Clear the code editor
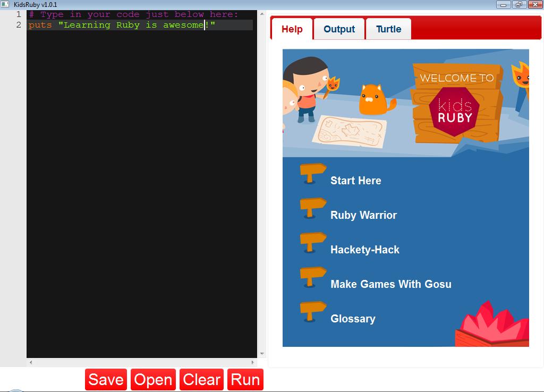Image resolution: width=544 pixels, height=392 pixels. (x=201, y=379)
